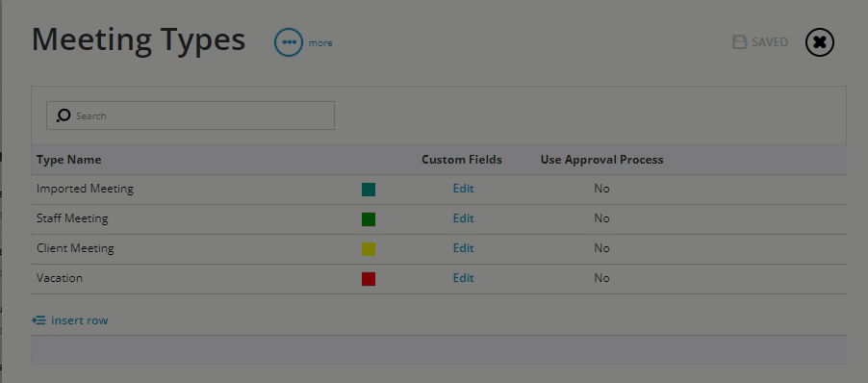Screen dimensions: 868x383
Task: Open the more options ellipsis icon
Action: click(x=289, y=42)
